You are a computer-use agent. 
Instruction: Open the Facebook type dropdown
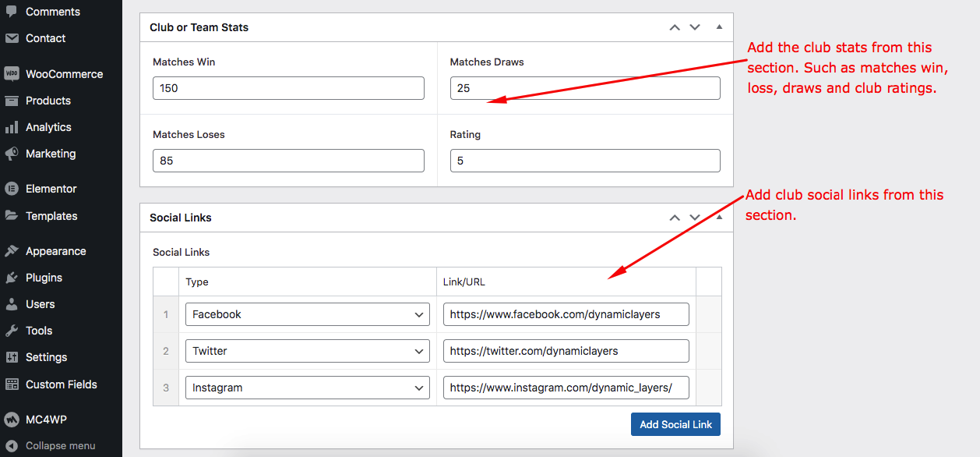click(307, 314)
